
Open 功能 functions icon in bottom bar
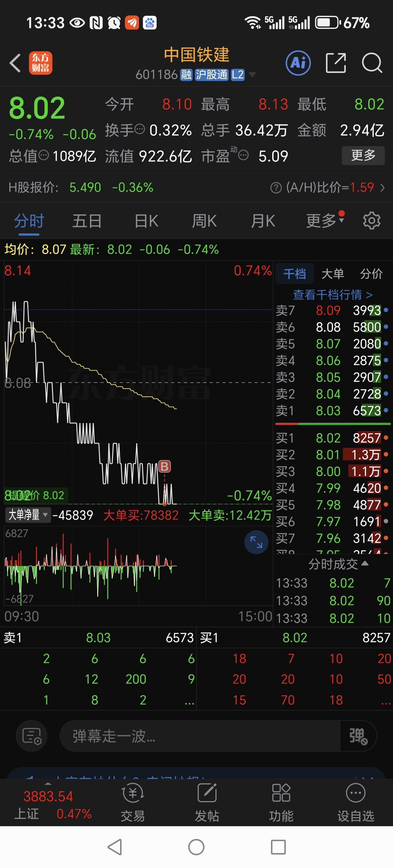click(x=281, y=802)
